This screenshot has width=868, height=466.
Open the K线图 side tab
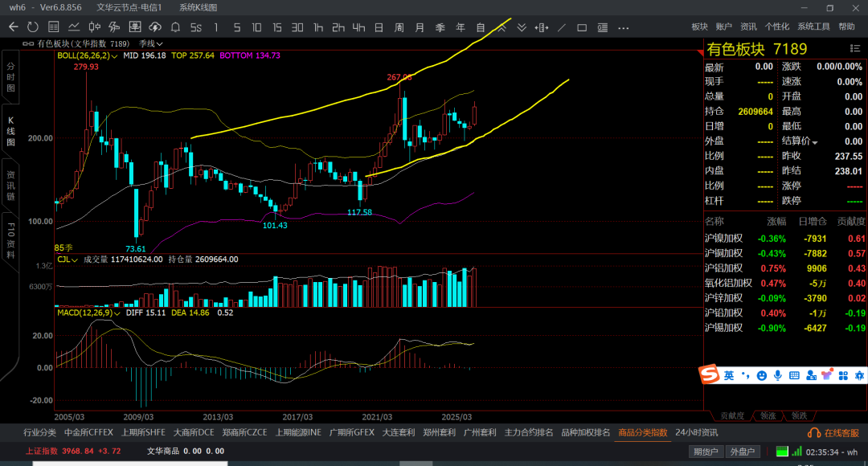click(x=10, y=131)
